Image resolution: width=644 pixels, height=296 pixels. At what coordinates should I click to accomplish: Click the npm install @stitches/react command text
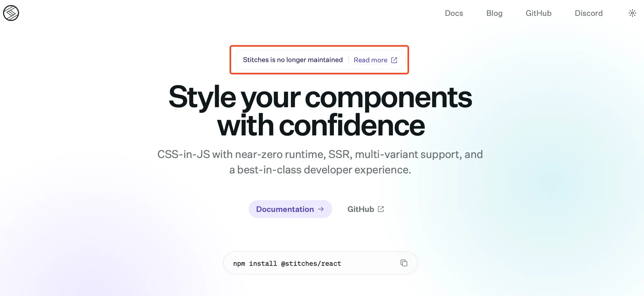click(287, 263)
